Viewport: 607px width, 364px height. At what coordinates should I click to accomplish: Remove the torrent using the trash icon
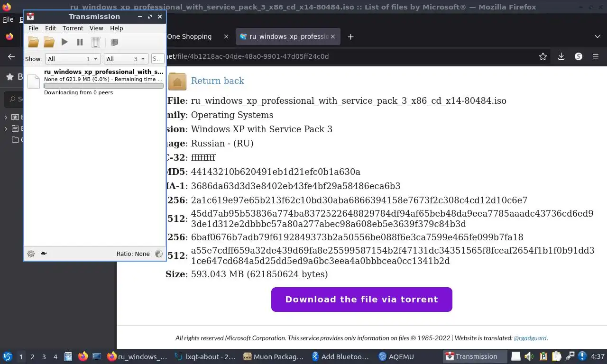[x=96, y=42]
